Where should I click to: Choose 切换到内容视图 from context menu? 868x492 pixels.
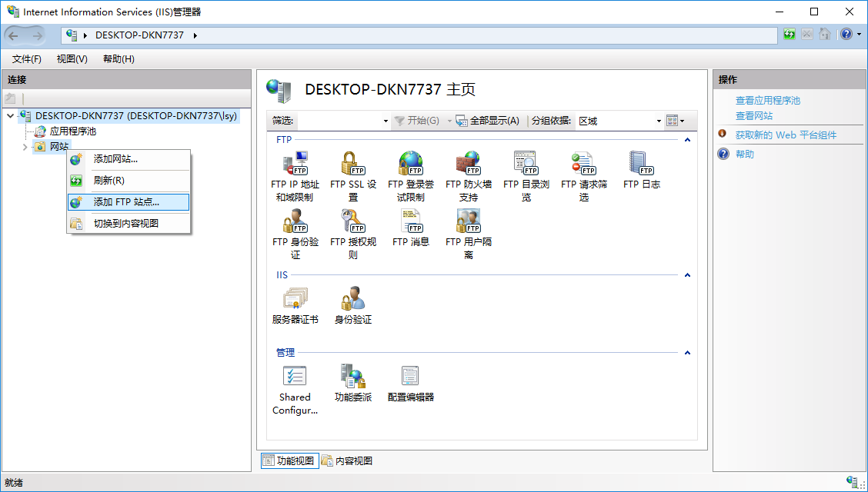(x=129, y=224)
